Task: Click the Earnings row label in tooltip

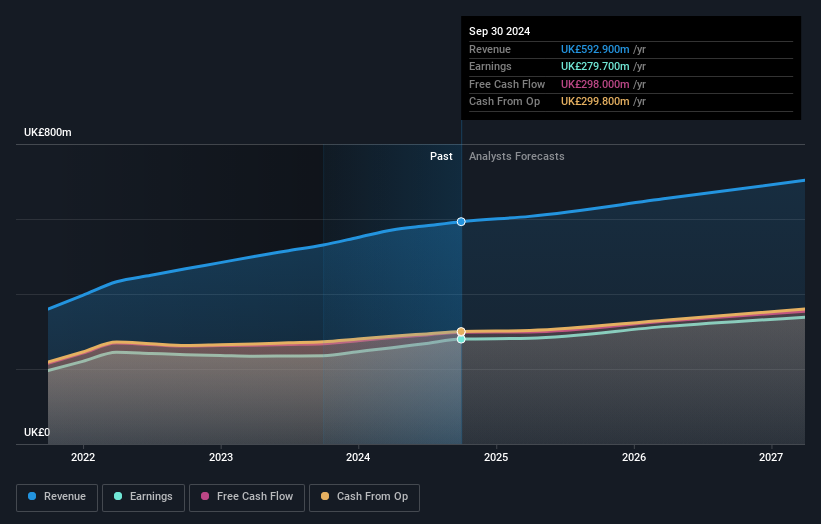Action: (490, 66)
